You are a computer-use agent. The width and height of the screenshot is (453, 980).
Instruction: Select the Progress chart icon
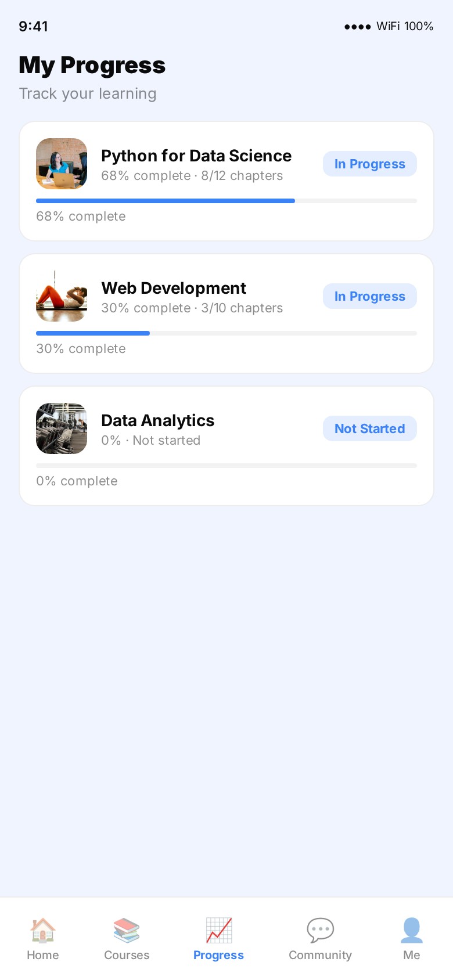tap(219, 930)
